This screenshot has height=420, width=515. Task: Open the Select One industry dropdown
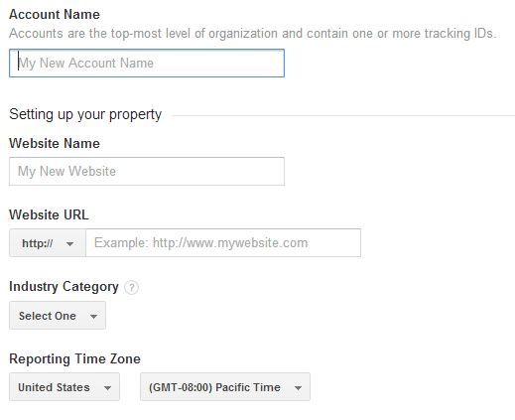(58, 316)
